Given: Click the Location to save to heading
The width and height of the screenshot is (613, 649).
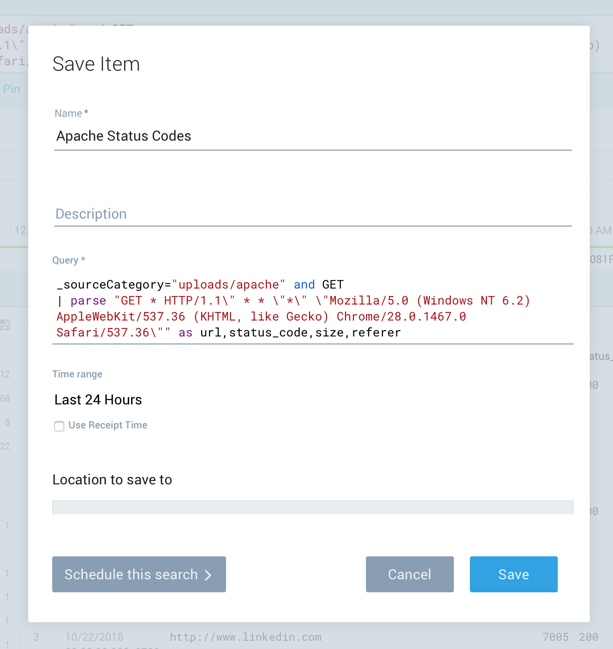Looking at the screenshot, I should [112, 479].
